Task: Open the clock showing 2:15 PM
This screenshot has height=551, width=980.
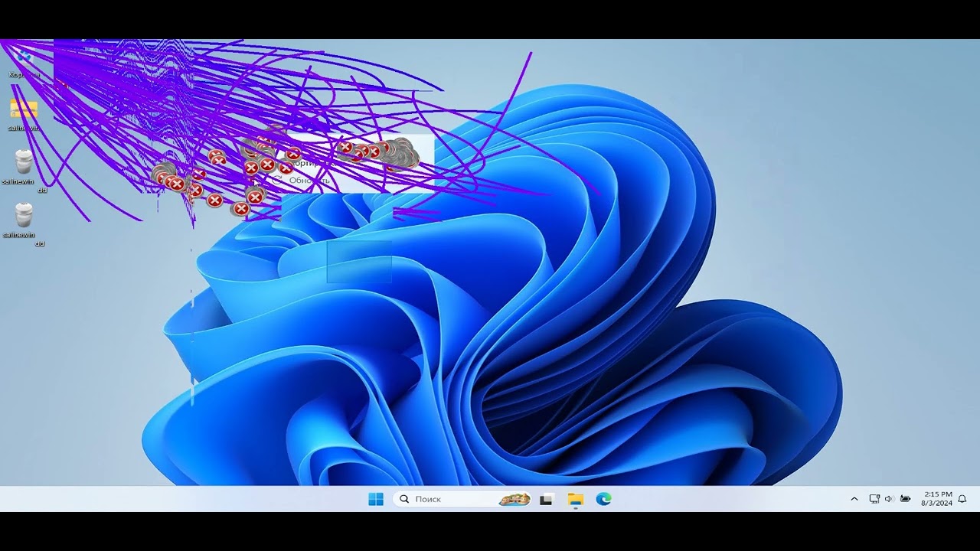Action: 937,499
